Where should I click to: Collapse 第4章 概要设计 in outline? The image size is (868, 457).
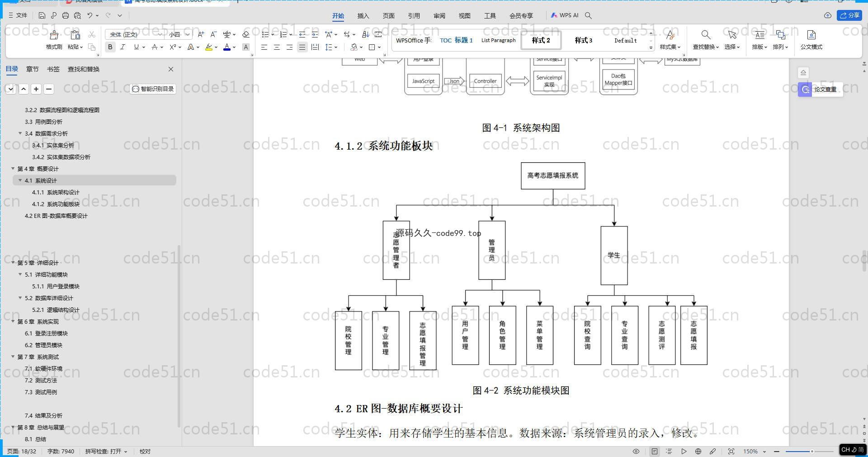point(13,169)
